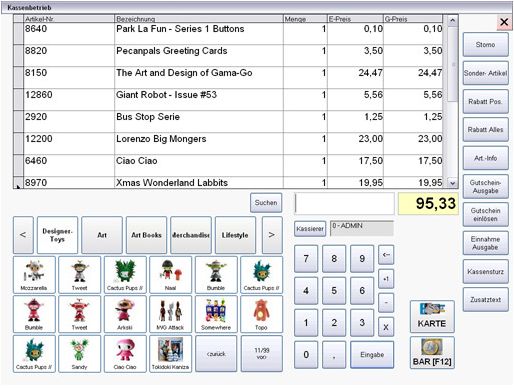
Task: Choose the green white-faced Cactus Pups tile
Action: coord(125,275)
